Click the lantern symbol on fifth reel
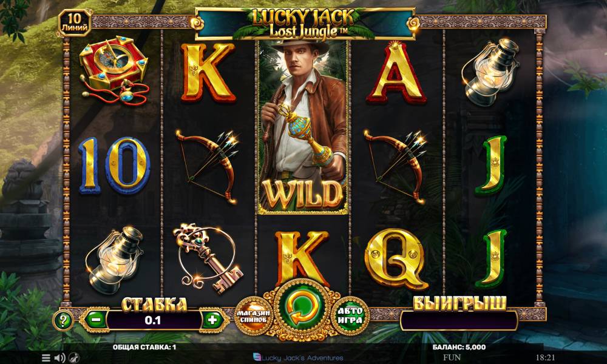607x364 pixels. [490, 72]
